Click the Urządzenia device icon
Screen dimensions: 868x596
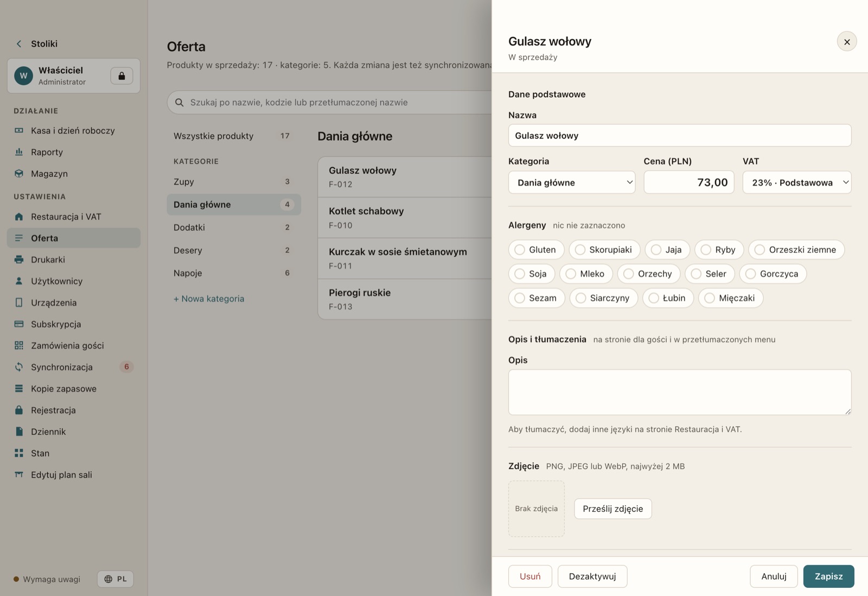coord(19,302)
